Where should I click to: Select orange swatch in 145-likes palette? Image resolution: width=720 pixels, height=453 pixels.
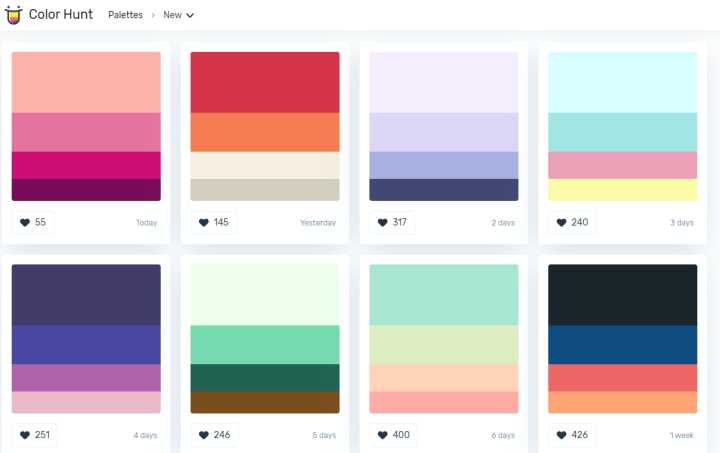click(265, 133)
